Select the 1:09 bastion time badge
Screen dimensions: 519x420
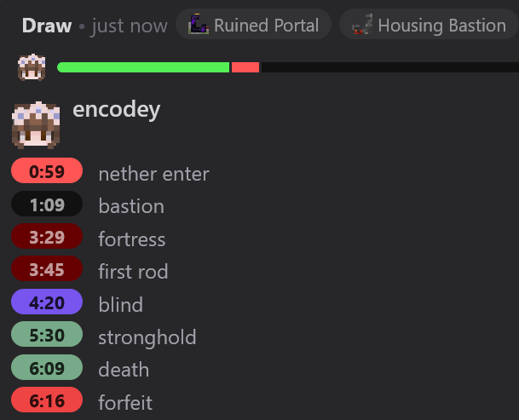point(47,204)
